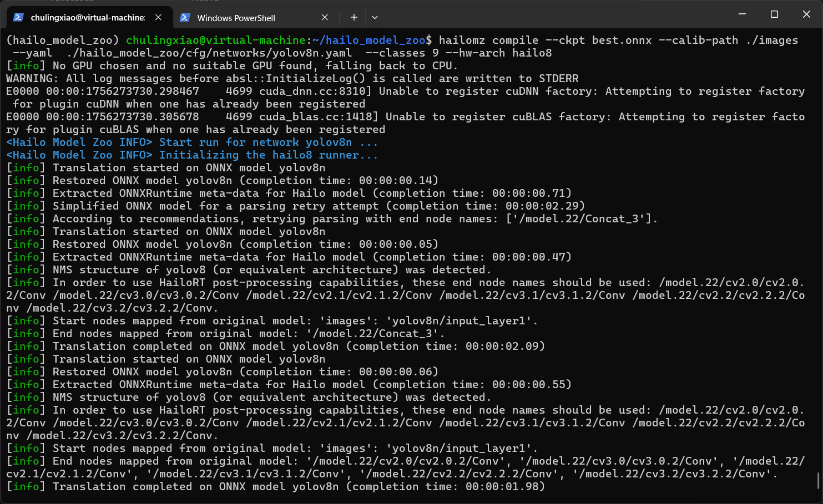Click the 'completion time: 00:00:00.14' text
The image size is (823, 504).
[339, 180]
